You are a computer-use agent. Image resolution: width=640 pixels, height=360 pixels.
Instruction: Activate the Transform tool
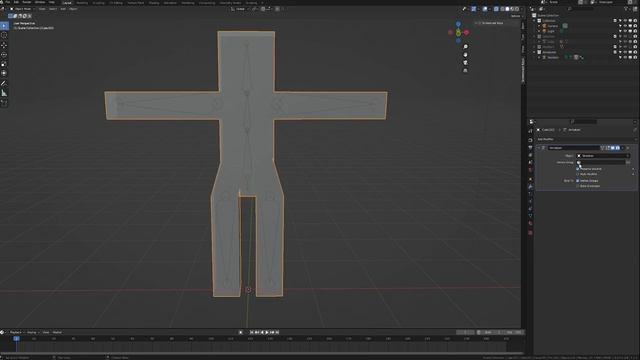4,73
